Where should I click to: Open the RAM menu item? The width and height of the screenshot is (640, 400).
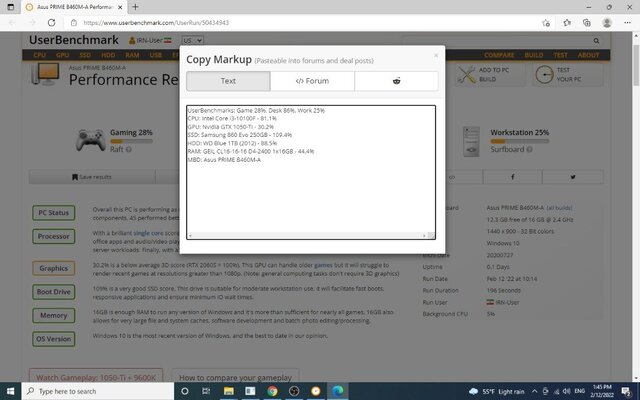tap(132, 55)
